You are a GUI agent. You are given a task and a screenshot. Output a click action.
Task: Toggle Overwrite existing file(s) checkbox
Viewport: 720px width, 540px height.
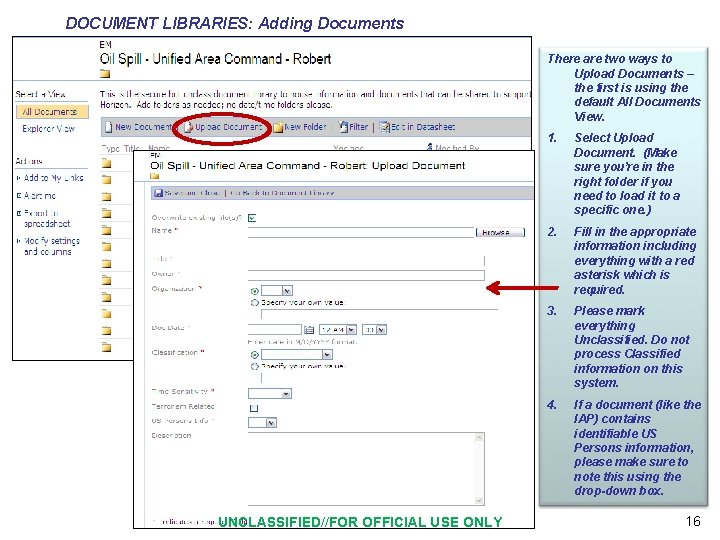click(x=252, y=218)
